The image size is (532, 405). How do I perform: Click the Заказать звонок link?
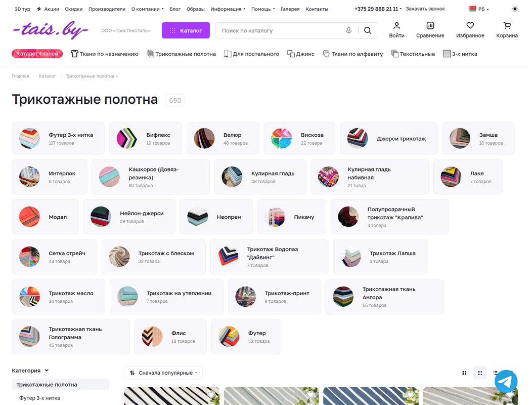425,9
